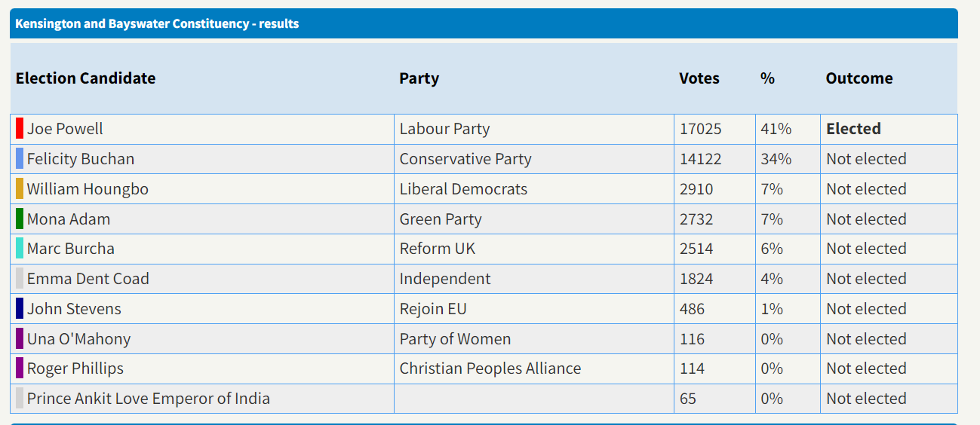The height and width of the screenshot is (425, 980).
Task: Click the Liberal Democrats party cell
Action: 463,189
